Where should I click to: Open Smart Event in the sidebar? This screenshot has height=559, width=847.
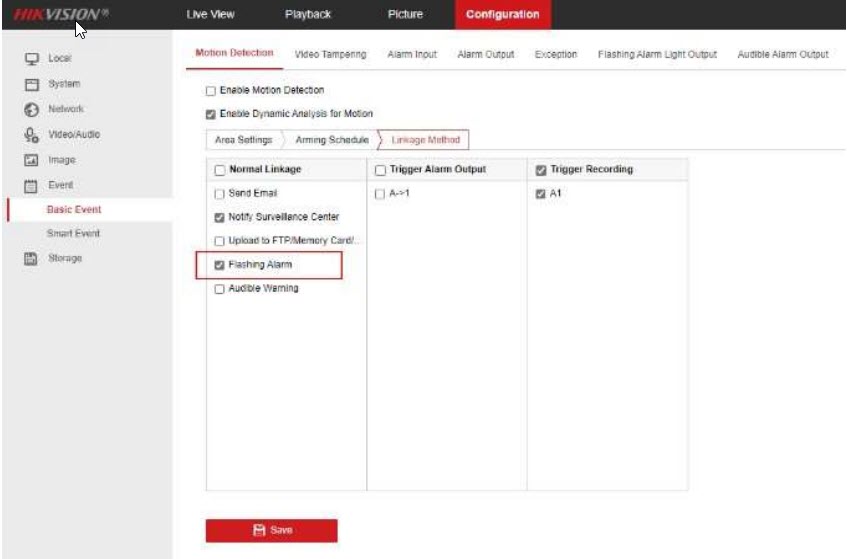[x=73, y=233]
